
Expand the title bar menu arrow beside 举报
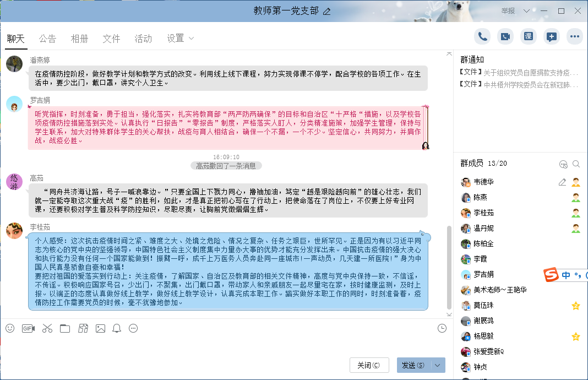tap(526, 11)
